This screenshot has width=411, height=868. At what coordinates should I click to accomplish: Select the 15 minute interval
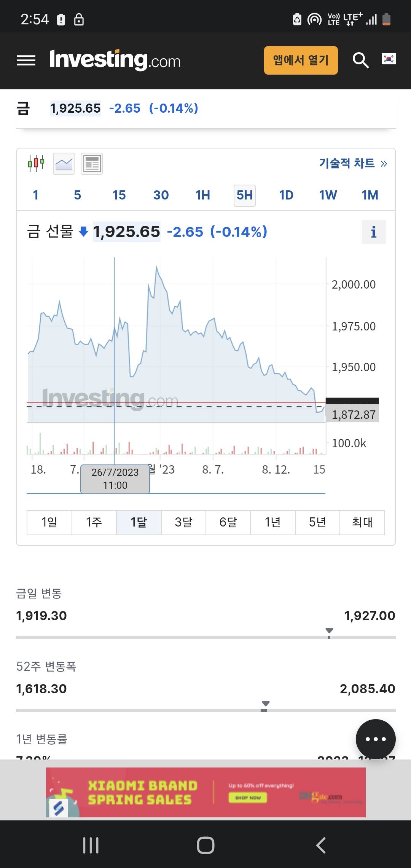[x=119, y=195]
